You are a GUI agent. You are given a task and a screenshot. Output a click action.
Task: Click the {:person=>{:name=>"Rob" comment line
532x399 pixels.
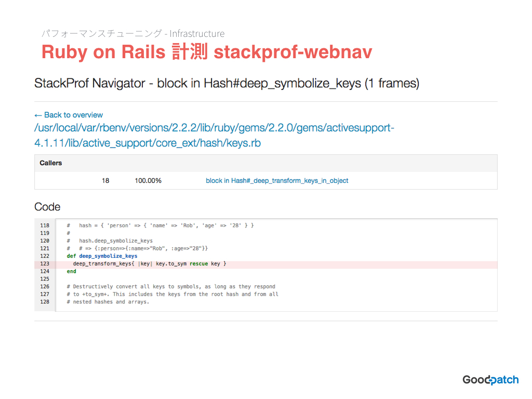tap(137, 248)
